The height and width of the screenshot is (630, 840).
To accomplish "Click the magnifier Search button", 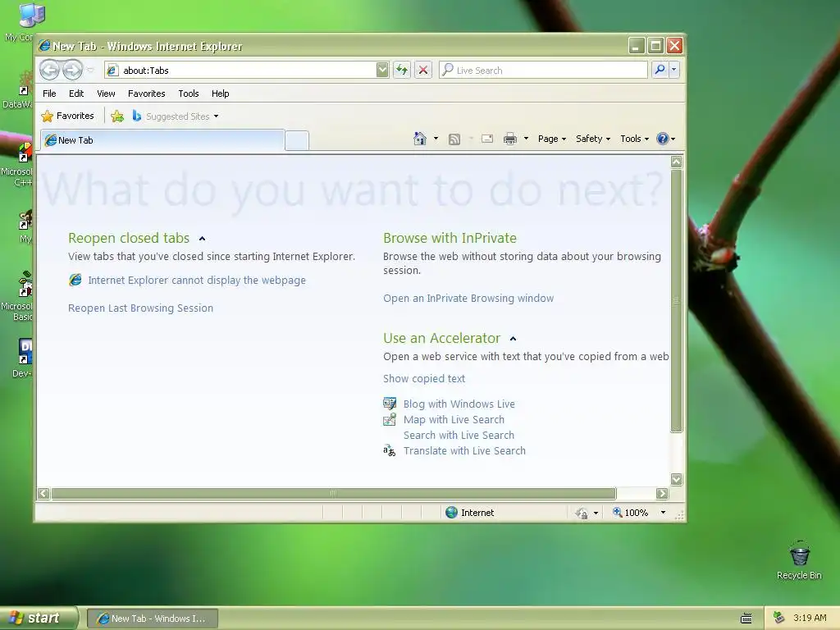I will [x=660, y=70].
